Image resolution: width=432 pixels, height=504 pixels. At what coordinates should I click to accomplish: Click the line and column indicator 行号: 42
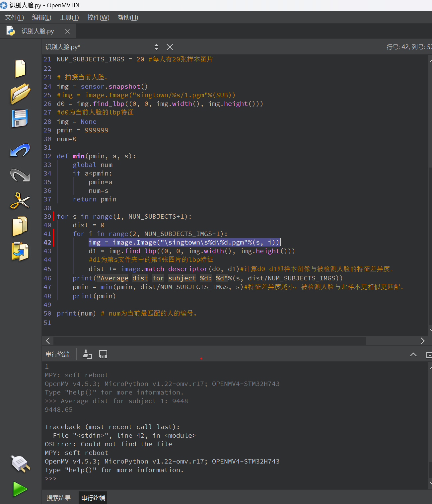point(409,47)
